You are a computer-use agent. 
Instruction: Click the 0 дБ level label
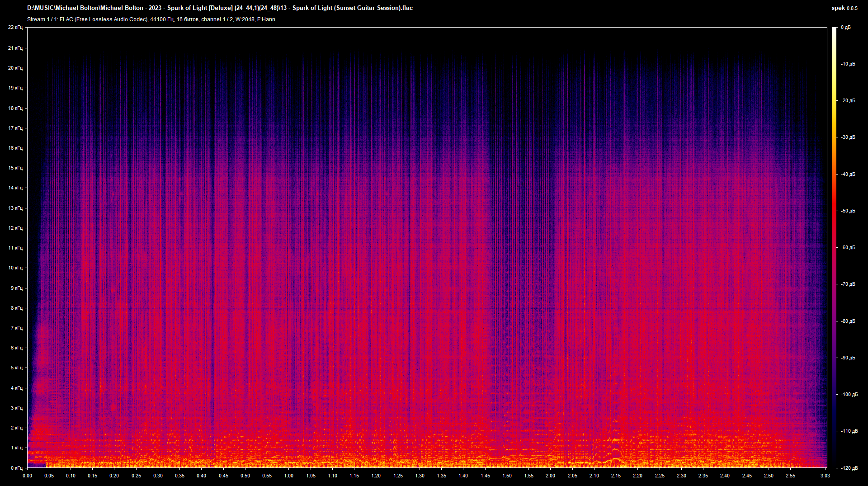pyautogui.click(x=845, y=28)
